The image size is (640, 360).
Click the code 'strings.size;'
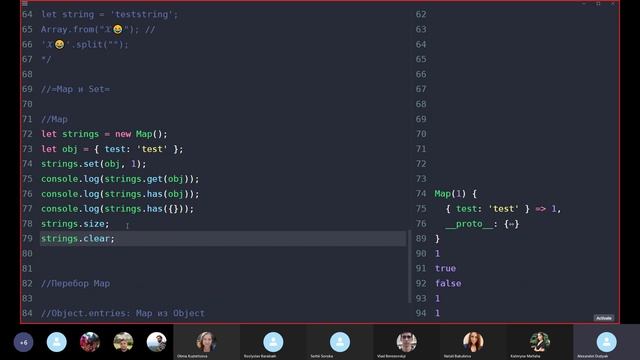point(75,224)
